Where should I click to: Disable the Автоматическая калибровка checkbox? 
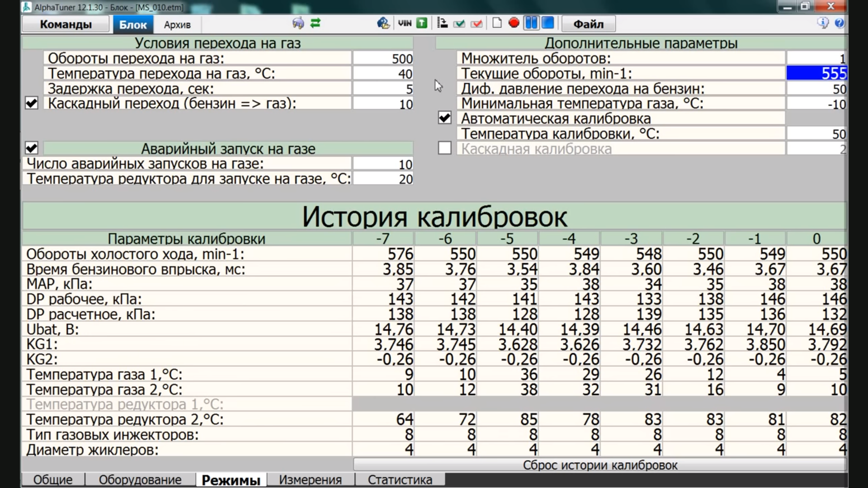coord(444,118)
